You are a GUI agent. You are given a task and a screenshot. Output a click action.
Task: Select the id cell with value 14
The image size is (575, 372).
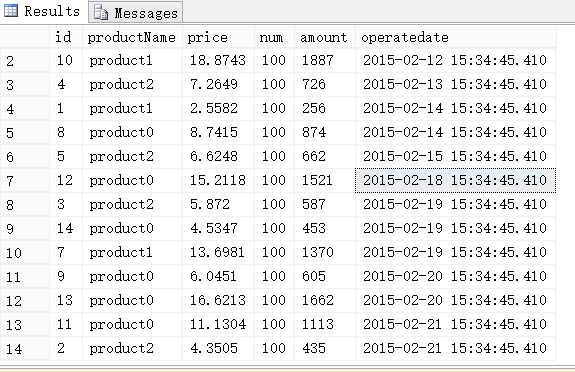tap(66, 229)
